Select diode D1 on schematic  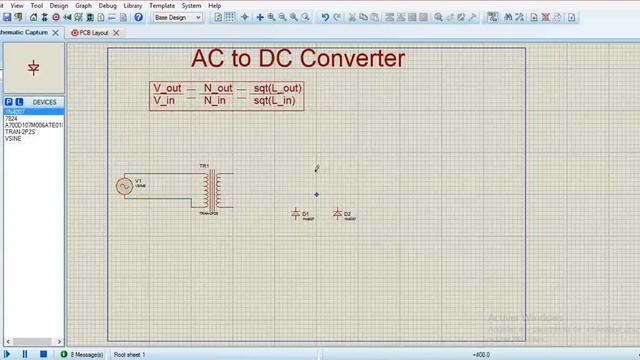click(x=296, y=213)
